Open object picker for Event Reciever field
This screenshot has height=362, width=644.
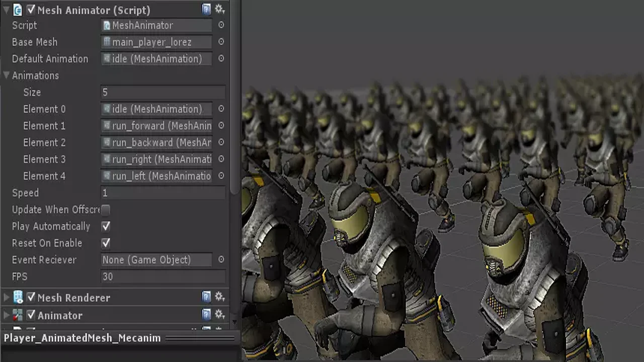click(221, 260)
